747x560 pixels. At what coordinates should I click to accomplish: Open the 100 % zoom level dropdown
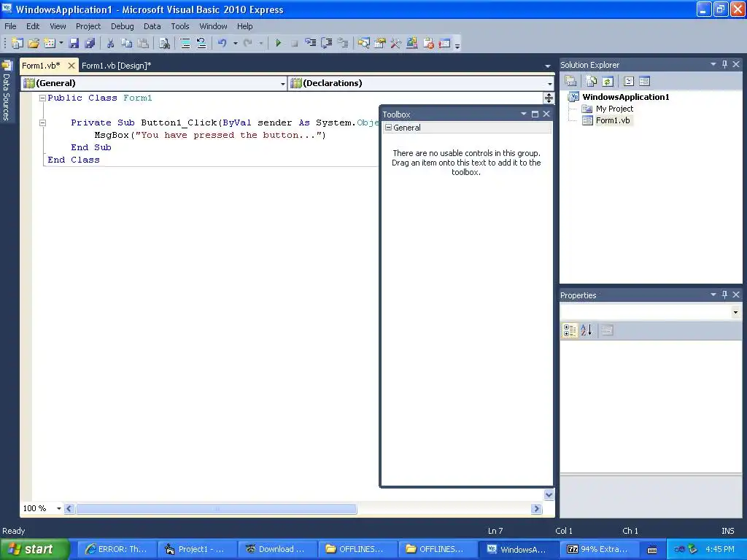(x=59, y=508)
